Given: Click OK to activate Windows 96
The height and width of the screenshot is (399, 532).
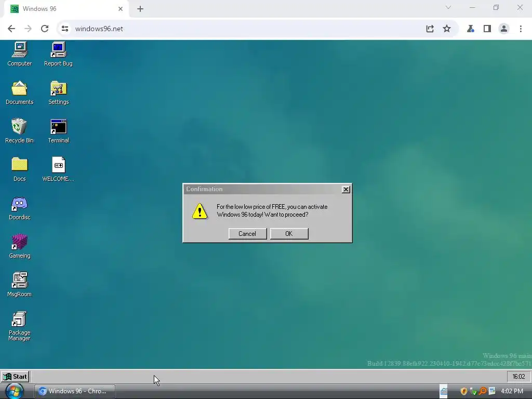Looking at the screenshot, I should (x=289, y=233).
